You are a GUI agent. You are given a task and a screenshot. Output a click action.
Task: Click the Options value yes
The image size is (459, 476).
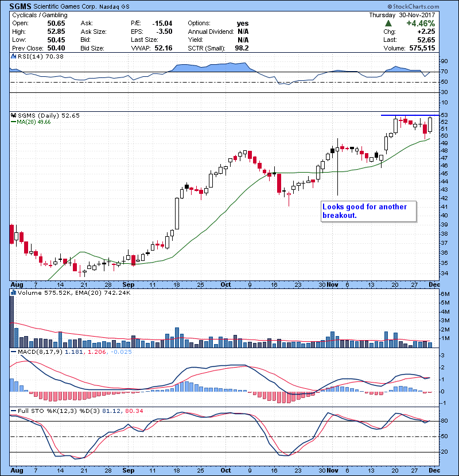(243, 24)
